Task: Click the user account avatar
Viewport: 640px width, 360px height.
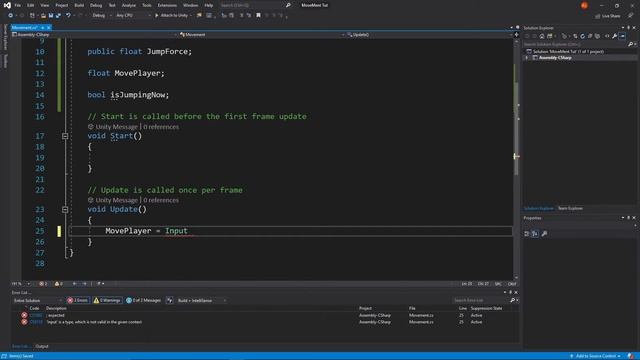Action: 584,5
